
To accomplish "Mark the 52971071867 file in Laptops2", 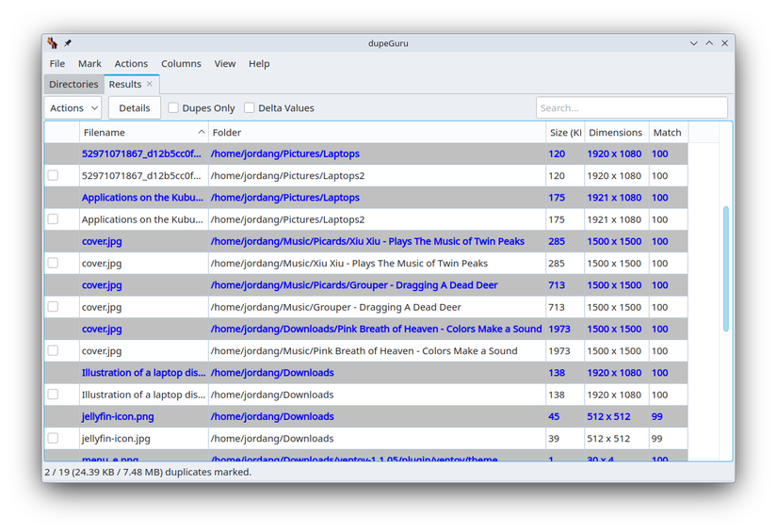I will point(53,175).
